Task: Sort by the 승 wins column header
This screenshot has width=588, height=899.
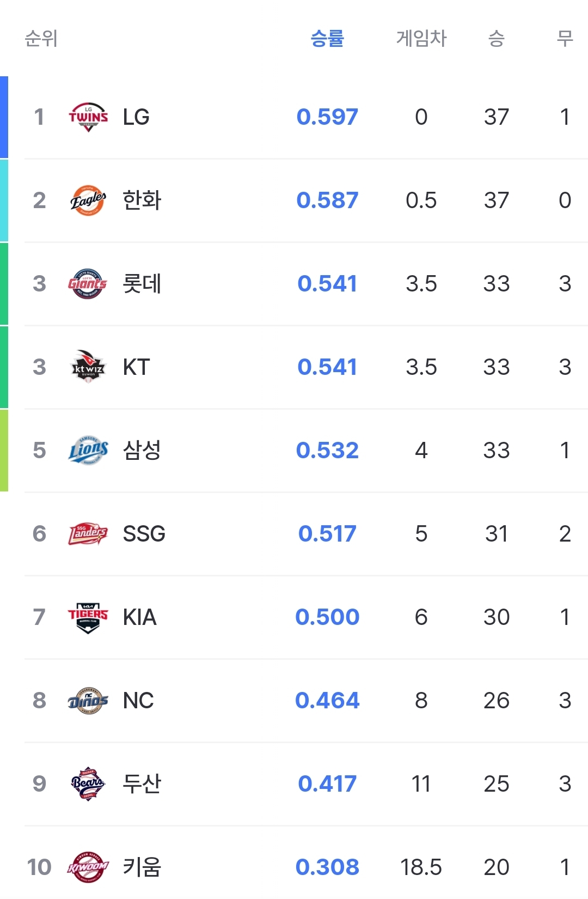Action: point(497,38)
